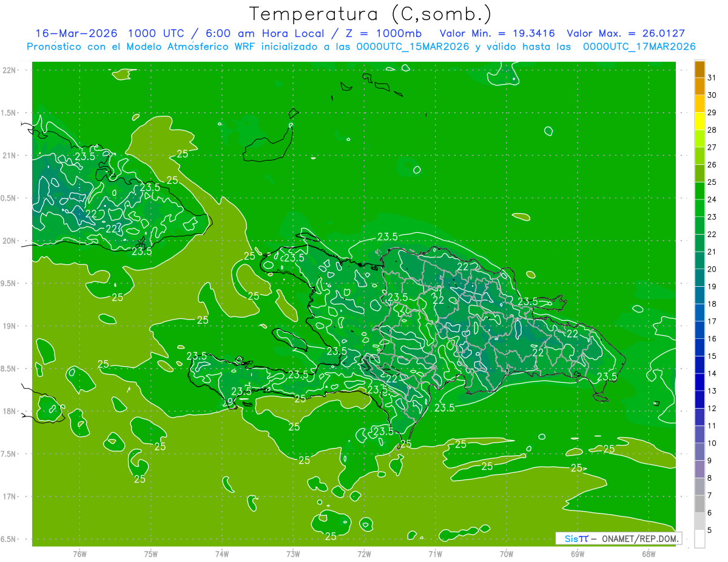This screenshot has width=728, height=562.
Task: Click the "68W" longitude axis label
Action: 649,554
